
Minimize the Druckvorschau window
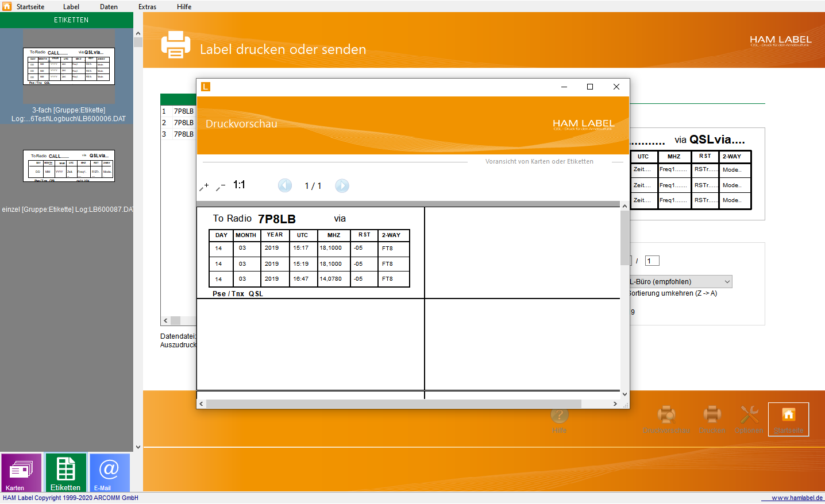tap(564, 87)
